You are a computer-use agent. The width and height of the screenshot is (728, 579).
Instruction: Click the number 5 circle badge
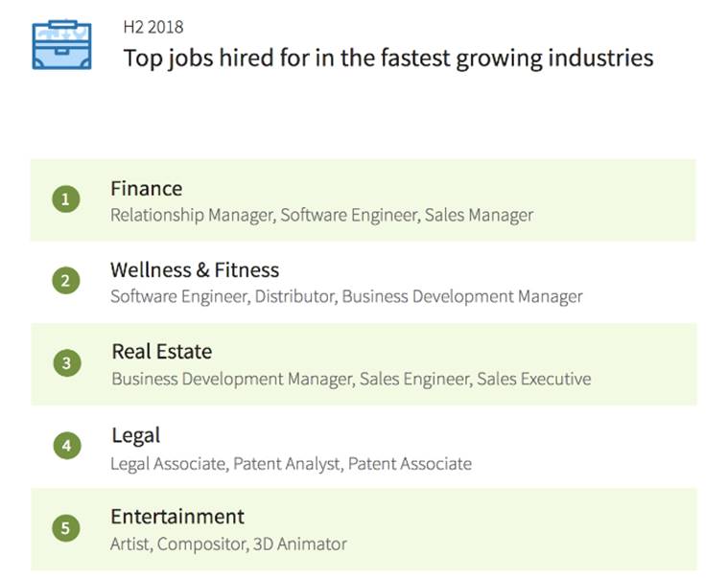[65, 528]
